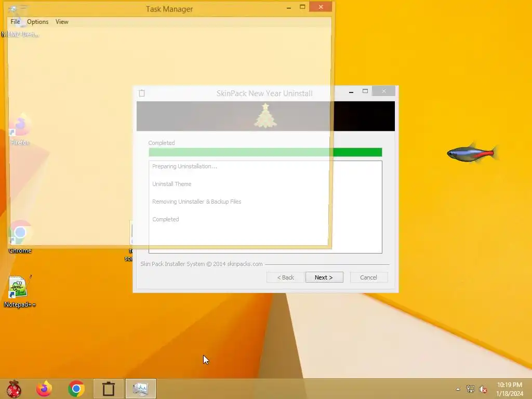This screenshot has width=532, height=399.
Task: Click the MEMZ desktop icon label
Action: click(20, 34)
